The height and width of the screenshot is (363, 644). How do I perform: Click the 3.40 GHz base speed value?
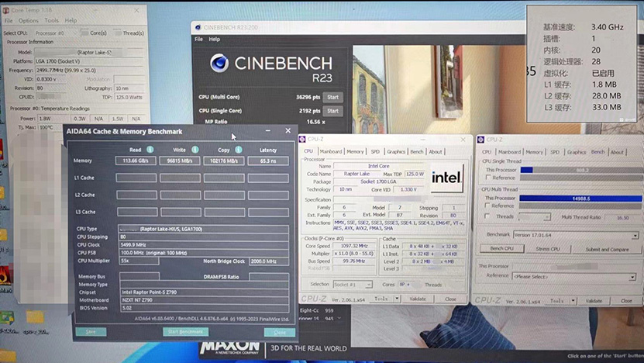coord(608,27)
